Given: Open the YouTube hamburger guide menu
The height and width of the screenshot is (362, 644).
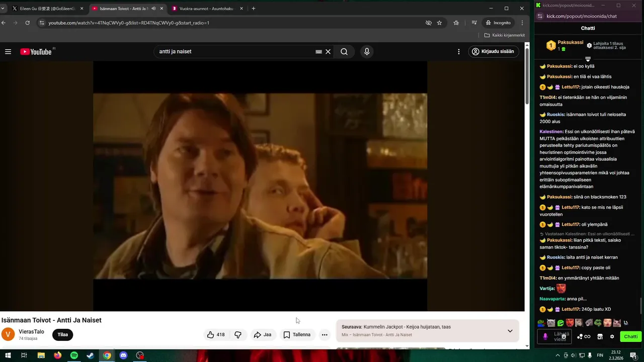Looking at the screenshot, I should tap(8, 51).
